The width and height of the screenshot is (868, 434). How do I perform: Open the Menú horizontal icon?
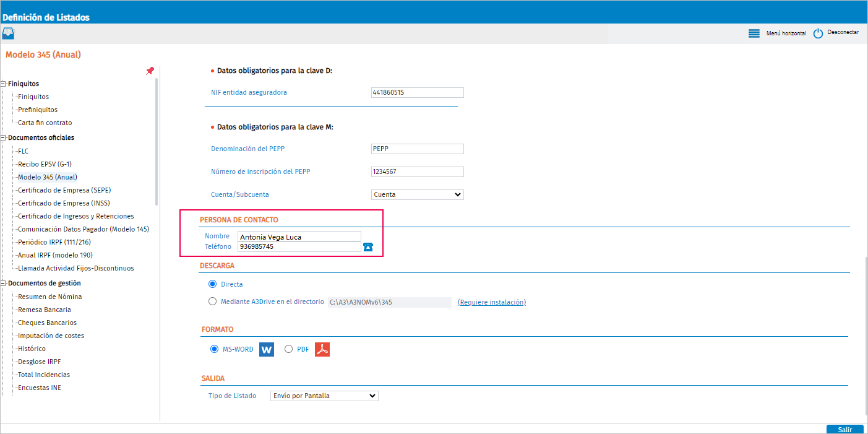pyautogui.click(x=754, y=33)
